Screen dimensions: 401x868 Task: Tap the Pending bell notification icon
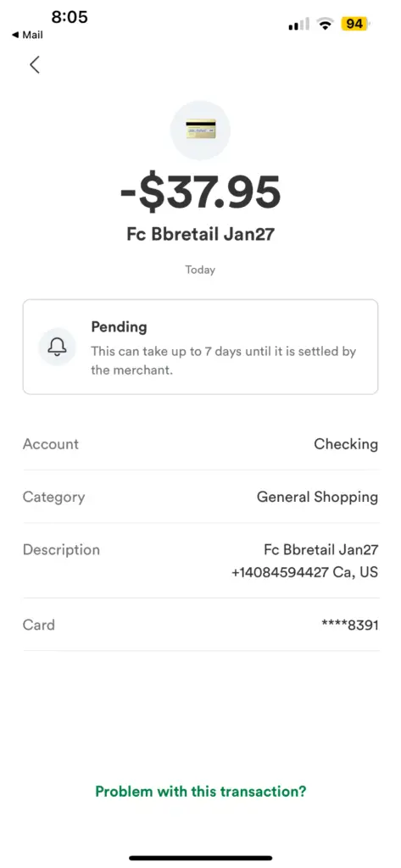click(x=57, y=347)
